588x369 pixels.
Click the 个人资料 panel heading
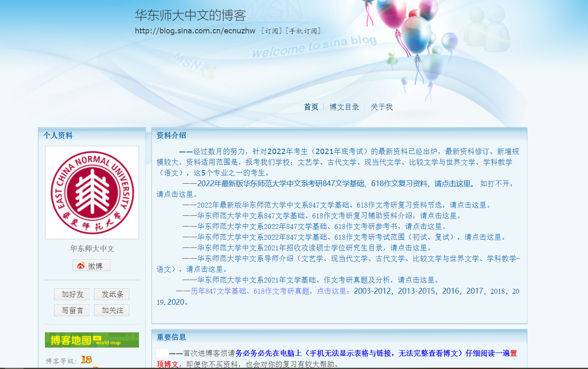click(x=58, y=135)
